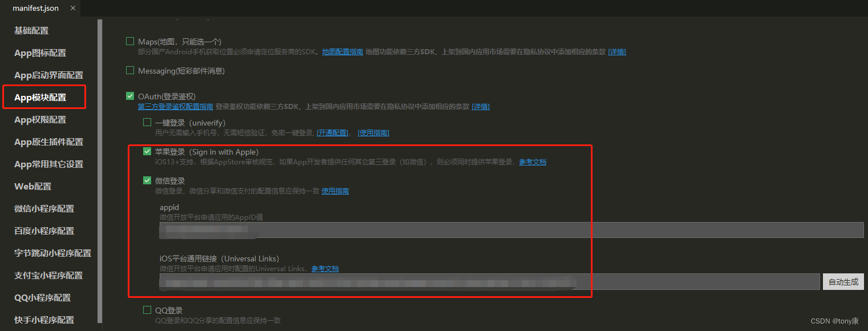
Task: Click the 自动生成 button
Action: point(843,281)
